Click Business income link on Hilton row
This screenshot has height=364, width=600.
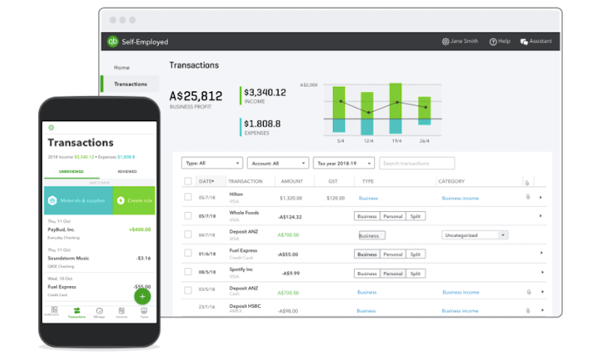coord(460,198)
